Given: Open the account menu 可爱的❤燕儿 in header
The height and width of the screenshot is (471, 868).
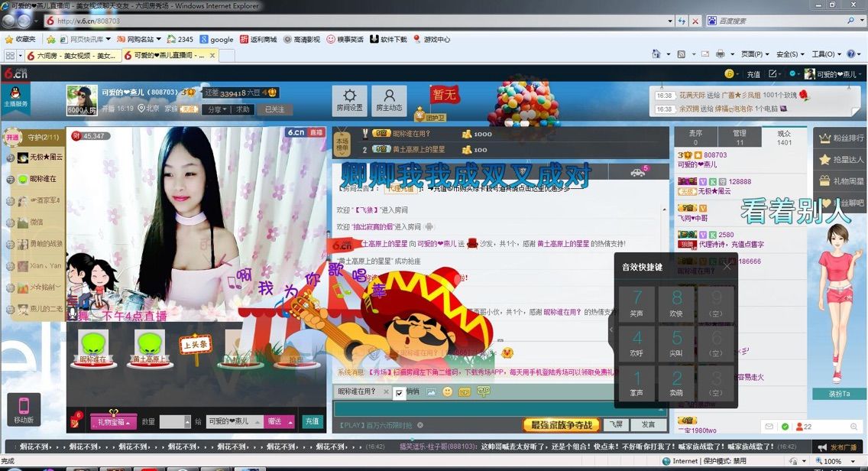Looking at the screenshot, I should (832, 73).
